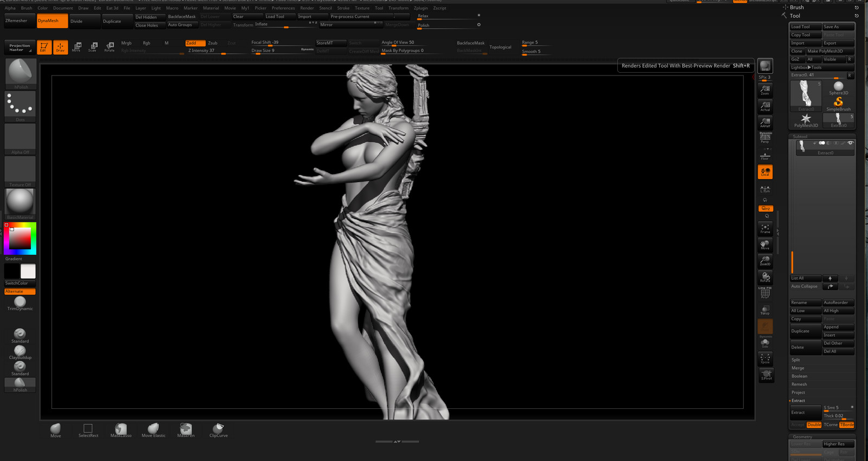Select the Scale transform icon
Screen dimensions: 868x461
(x=93, y=47)
